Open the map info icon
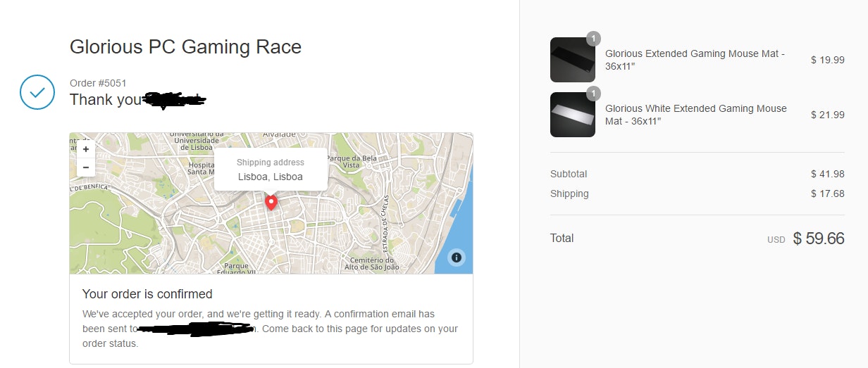Image resolution: width=868 pixels, height=368 pixels. [456, 257]
